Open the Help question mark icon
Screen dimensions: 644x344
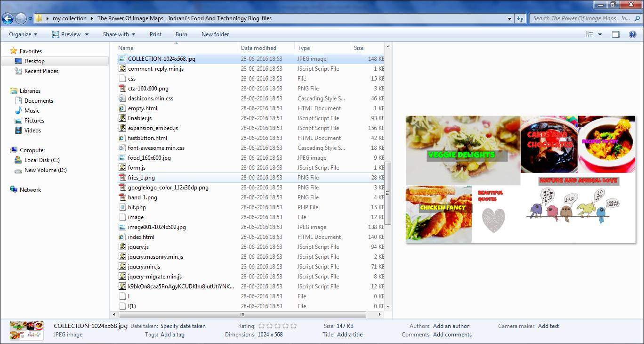click(633, 34)
